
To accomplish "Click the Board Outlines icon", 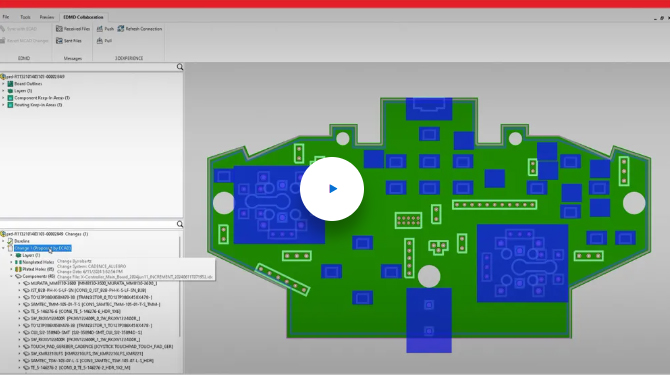I will pyautogui.click(x=10, y=84).
